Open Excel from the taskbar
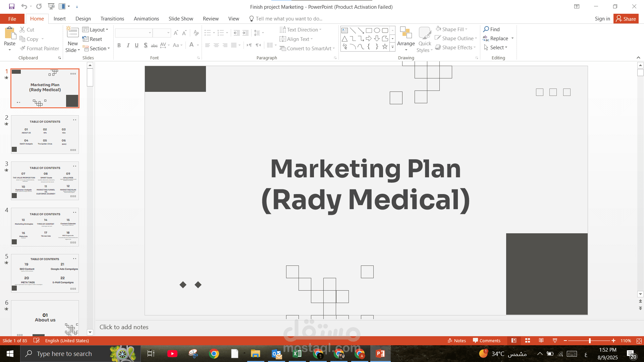This screenshot has height=362, width=644. (x=297, y=354)
